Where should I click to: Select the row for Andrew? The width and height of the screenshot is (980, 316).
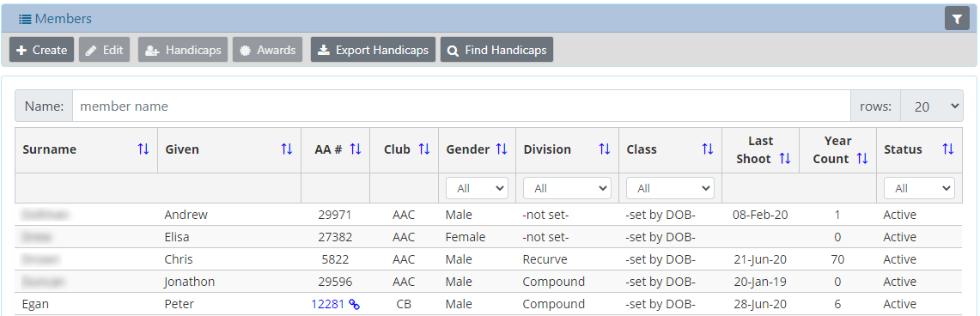(489, 215)
